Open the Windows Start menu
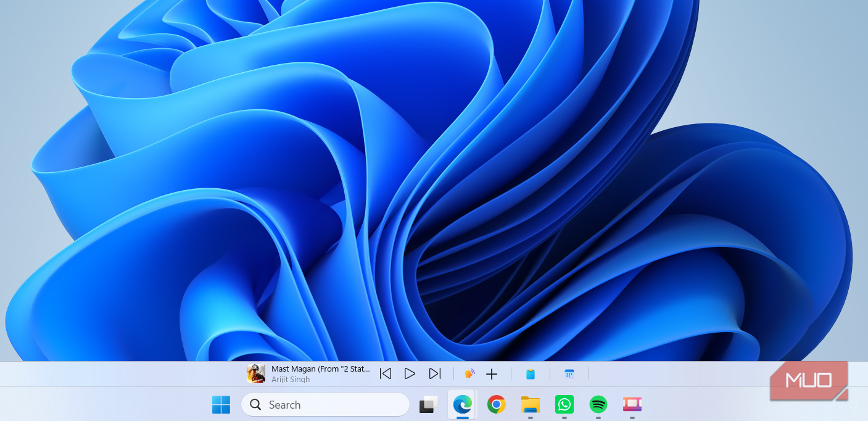The image size is (868, 421). (x=221, y=405)
